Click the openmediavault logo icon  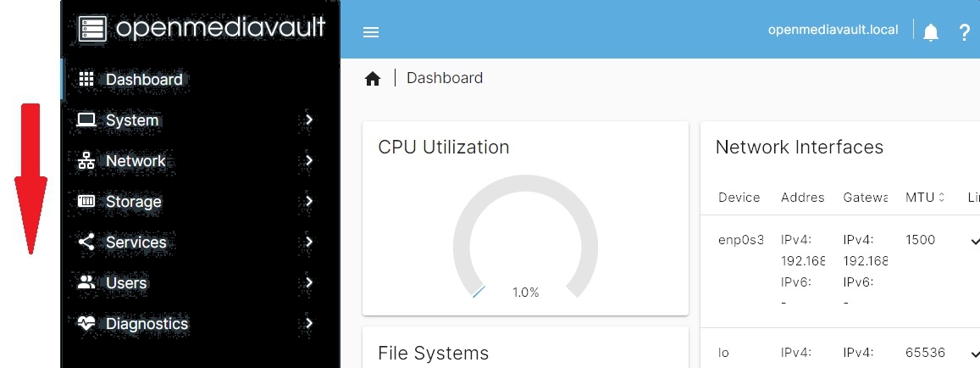click(92, 28)
